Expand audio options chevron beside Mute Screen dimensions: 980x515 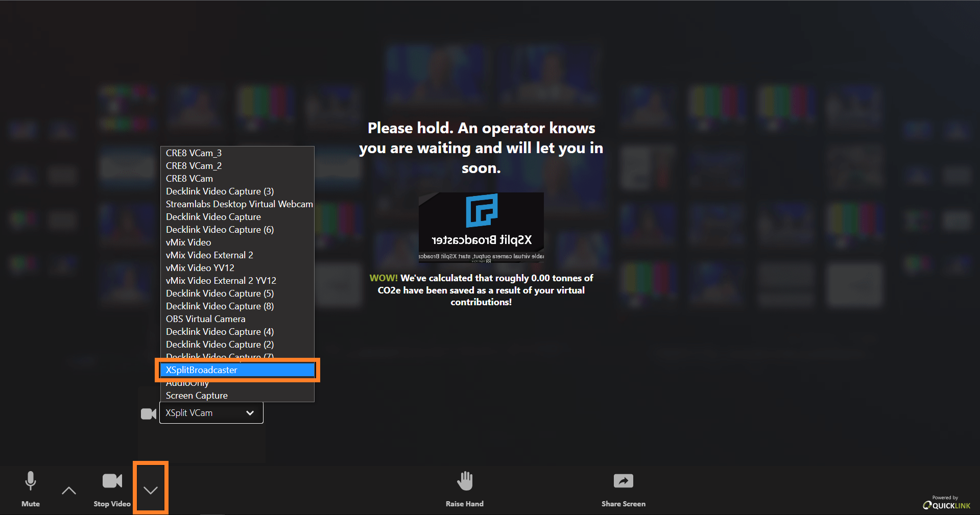69,491
